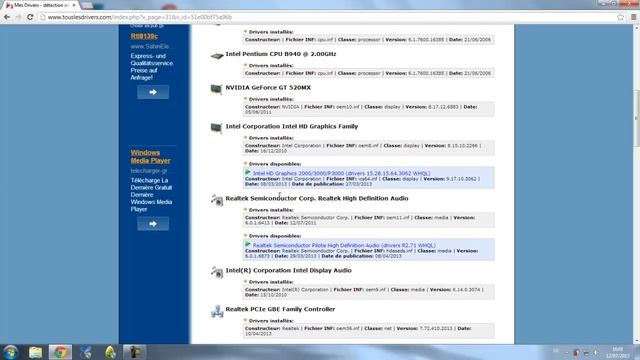Viewport: 640px width, 360px height.
Task: Click the green flag next to Realtek audio driver
Action: pos(248,244)
